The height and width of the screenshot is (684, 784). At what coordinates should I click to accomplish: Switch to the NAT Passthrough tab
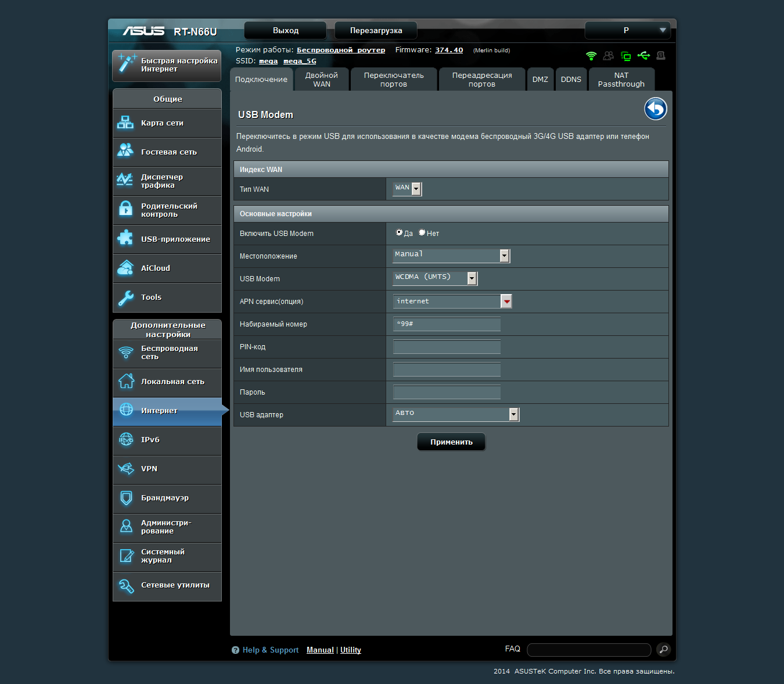click(621, 80)
